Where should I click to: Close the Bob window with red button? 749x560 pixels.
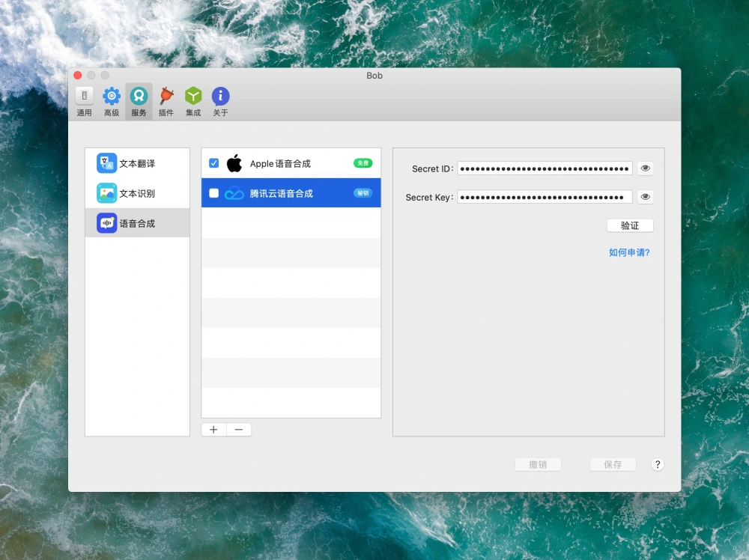pos(78,76)
